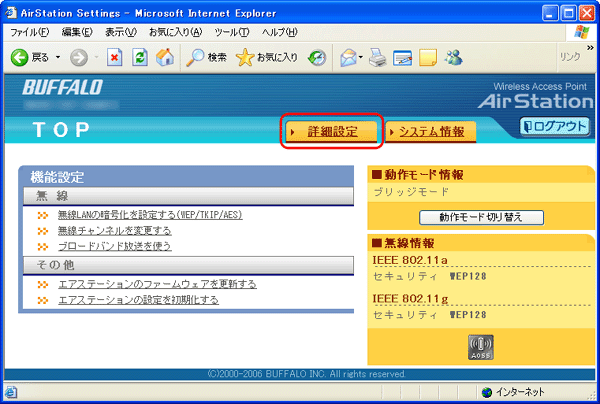Image resolution: width=600 pixels, height=404 pixels.
Task: Open 無線チャンネルを変更する link
Action: click(x=114, y=231)
